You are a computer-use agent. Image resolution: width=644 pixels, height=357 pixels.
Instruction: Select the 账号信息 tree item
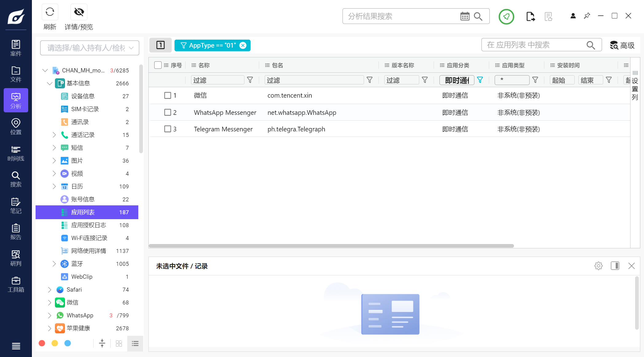(x=83, y=199)
